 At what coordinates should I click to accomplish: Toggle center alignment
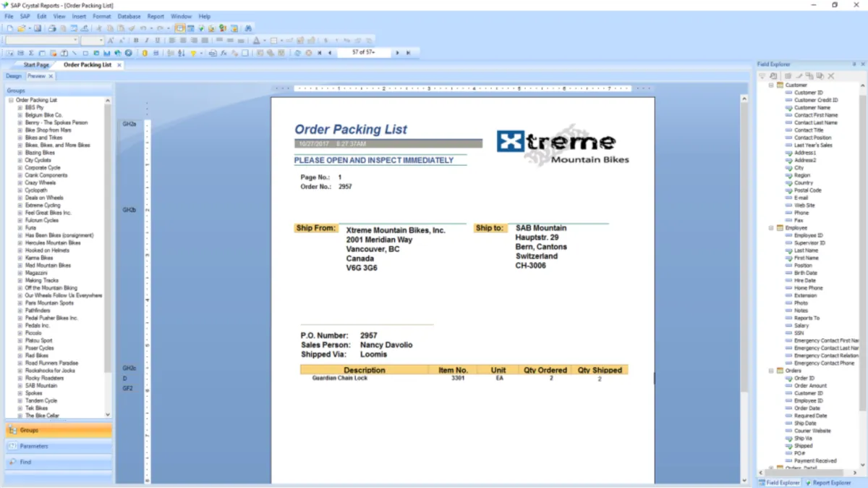[183, 41]
